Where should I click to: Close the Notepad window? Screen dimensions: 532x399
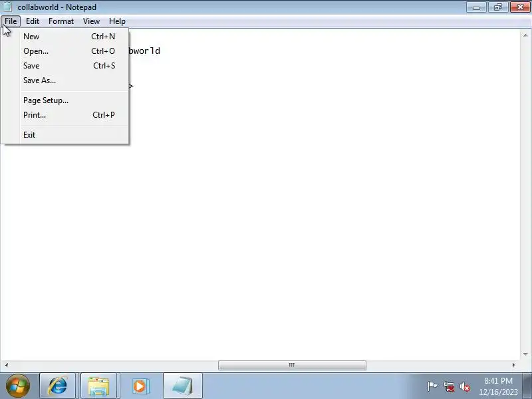coord(520,7)
